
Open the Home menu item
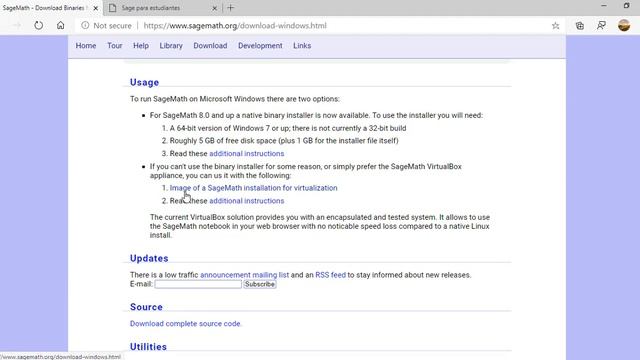[x=86, y=46]
